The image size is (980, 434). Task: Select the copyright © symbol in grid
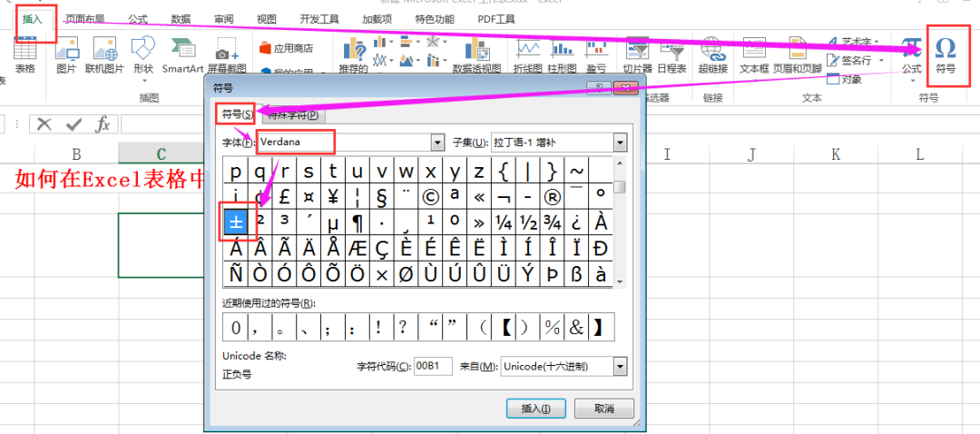(x=430, y=196)
